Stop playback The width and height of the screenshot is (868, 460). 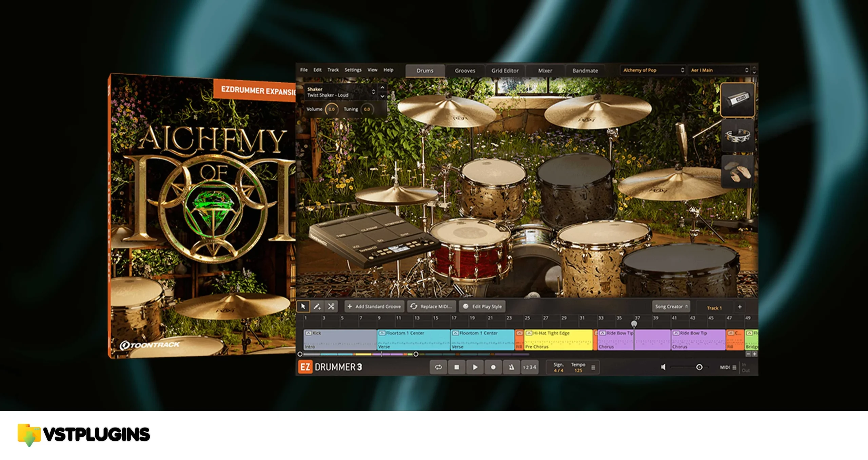pyautogui.click(x=457, y=367)
